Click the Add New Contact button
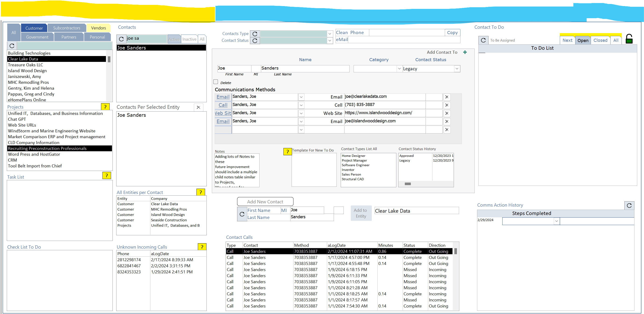 coord(265,202)
